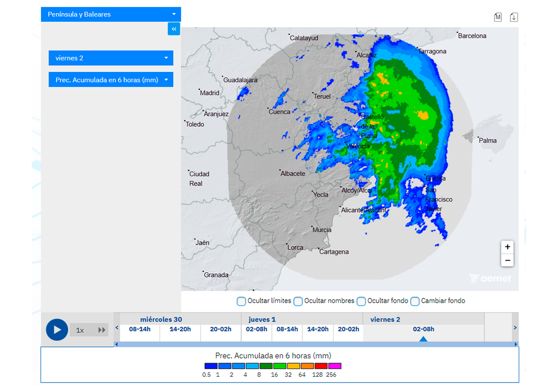This screenshot has height=392, width=558.
Task: Play the precipitation animation
Action: 57,330
